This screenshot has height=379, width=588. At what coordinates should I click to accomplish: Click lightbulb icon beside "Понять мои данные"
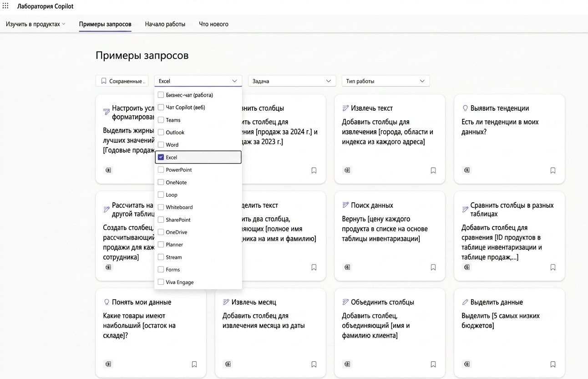tap(106, 302)
